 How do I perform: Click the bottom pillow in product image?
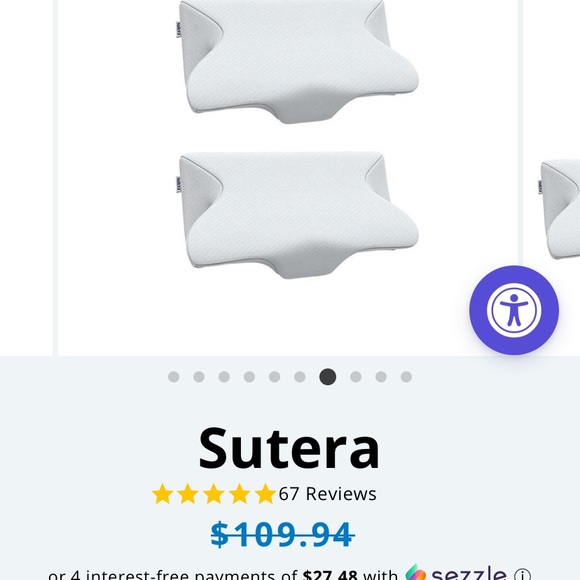297,215
